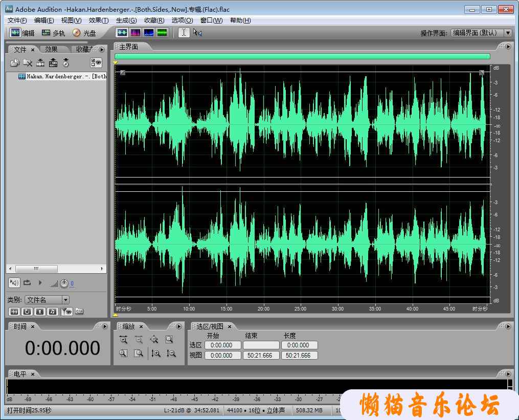Open the Files panel options menu arrow
519x420 pixels.
tap(102, 49)
